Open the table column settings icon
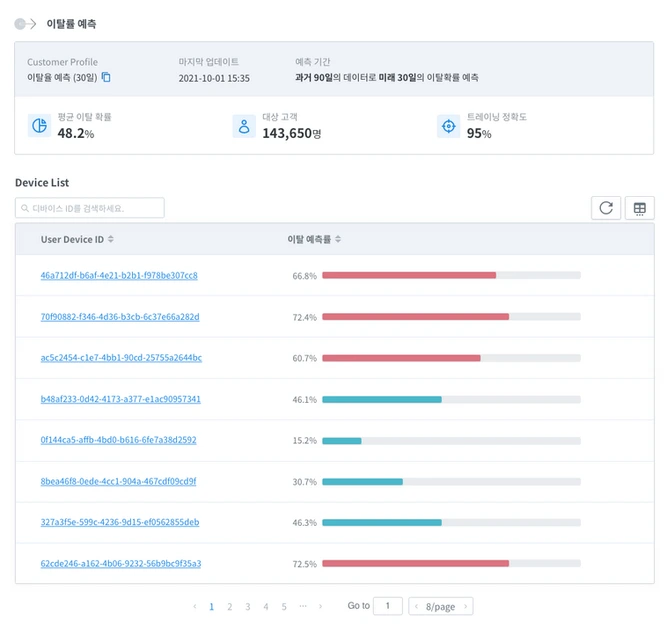The width and height of the screenshot is (667, 641). point(639,208)
